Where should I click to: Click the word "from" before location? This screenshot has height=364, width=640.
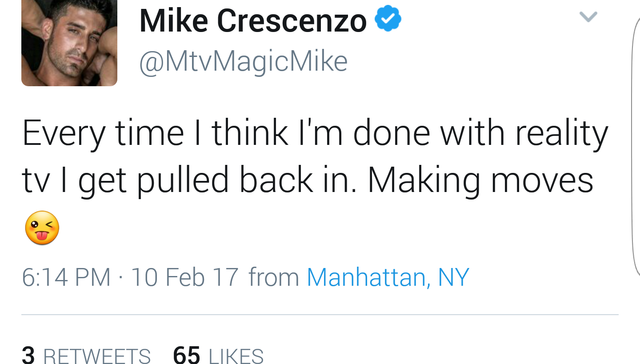click(x=274, y=277)
